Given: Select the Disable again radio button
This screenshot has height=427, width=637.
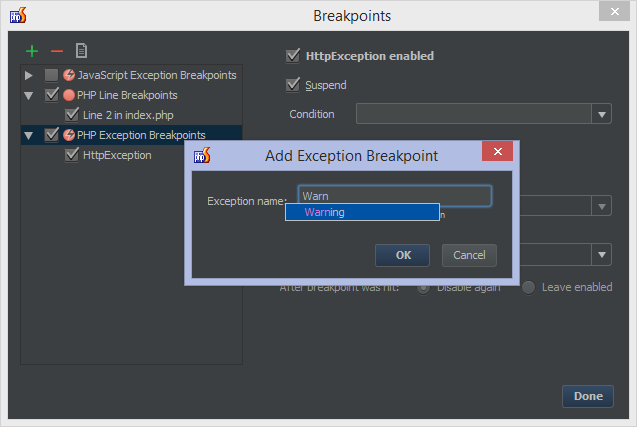Looking at the screenshot, I should 423,288.
